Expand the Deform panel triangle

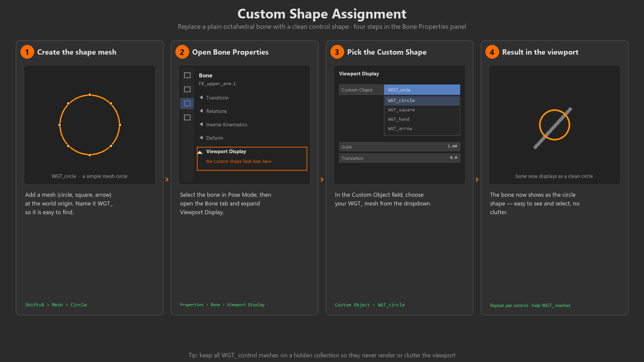[201, 138]
